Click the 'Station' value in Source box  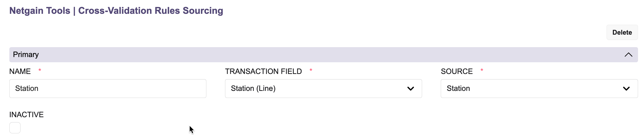[458, 89]
